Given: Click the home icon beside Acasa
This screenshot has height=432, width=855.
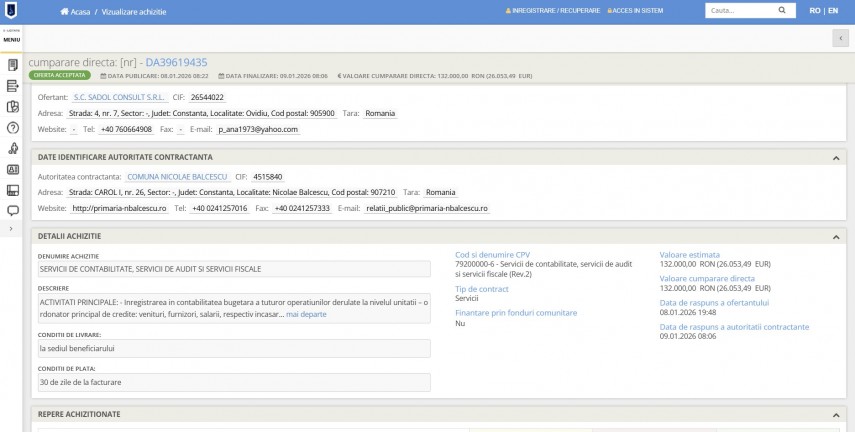Looking at the screenshot, I should pyautogui.click(x=65, y=11).
